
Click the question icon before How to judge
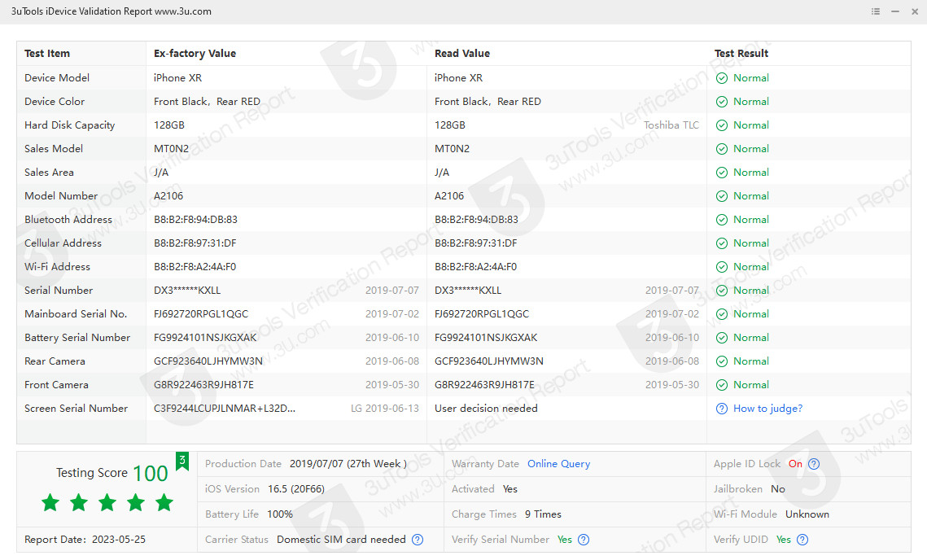click(x=721, y=409)
